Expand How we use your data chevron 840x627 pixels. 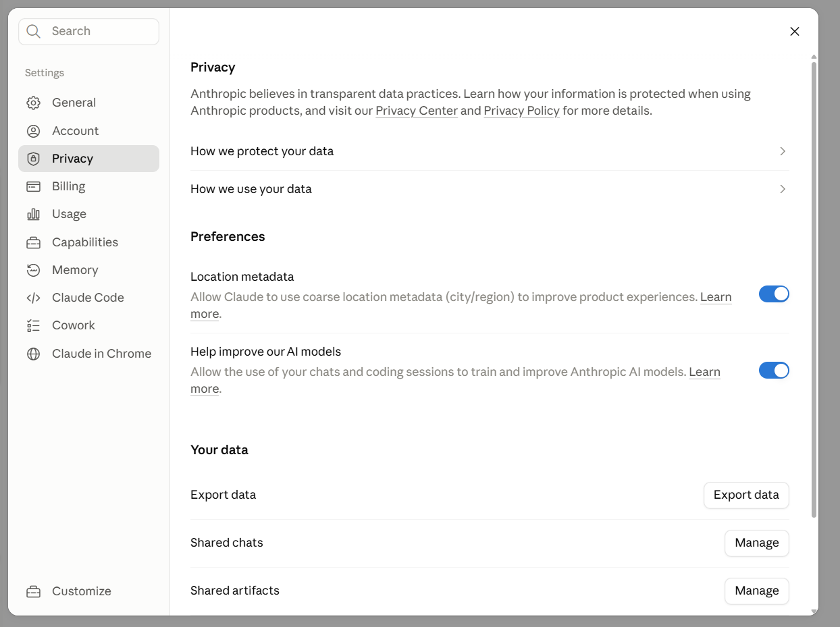(x=783, y=189)
